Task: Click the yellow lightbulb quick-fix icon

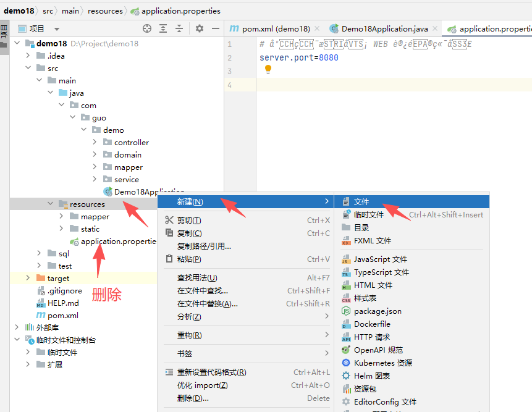Action: pyautogui.click(x=268, y=70)
